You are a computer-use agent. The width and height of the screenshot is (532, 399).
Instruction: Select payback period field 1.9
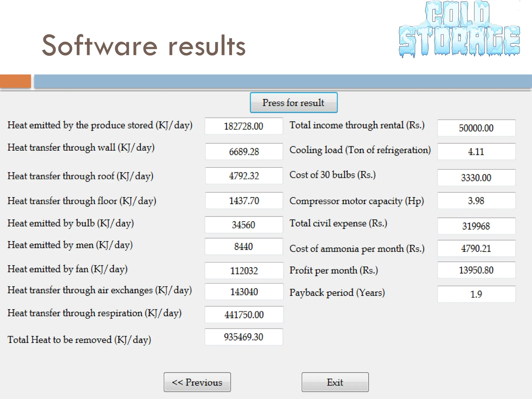(476, 294)
